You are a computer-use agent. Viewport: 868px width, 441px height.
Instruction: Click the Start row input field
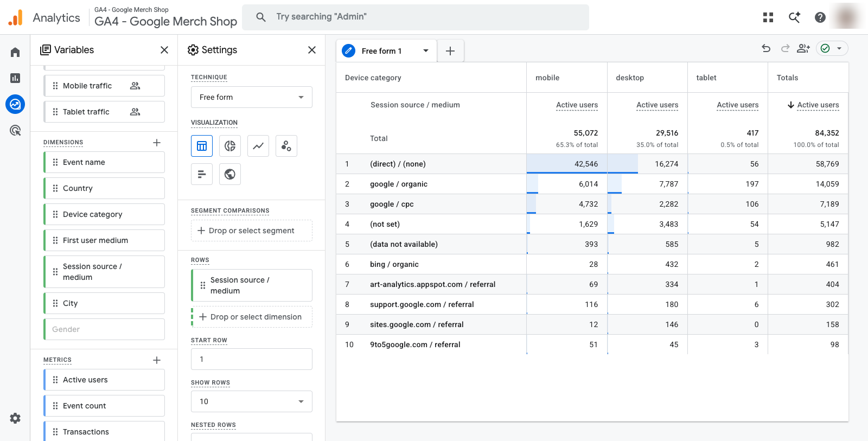pyautogui.click(x=252, y=359)
